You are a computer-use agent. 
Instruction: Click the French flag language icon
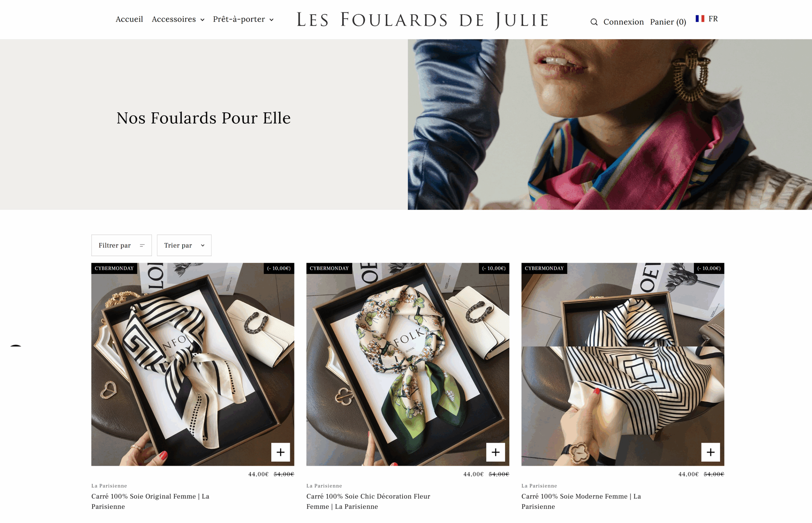(x=700, y=19)
